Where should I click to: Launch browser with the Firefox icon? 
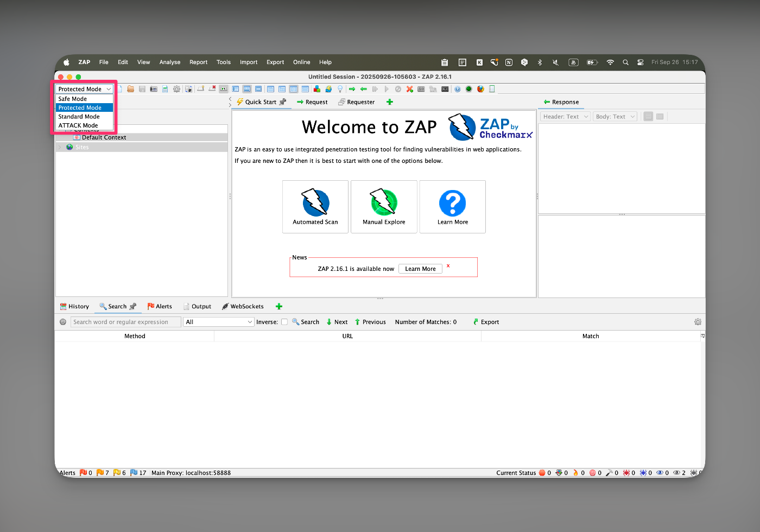(x=480, y=89)
